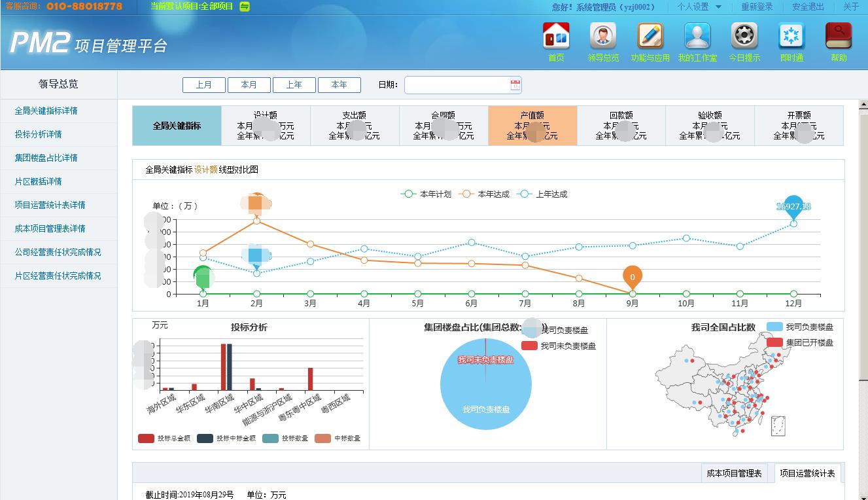Open 功能与应用 pencil notepad icon
Viewport: 868px width, 500px height.
(x=650, y=37)
